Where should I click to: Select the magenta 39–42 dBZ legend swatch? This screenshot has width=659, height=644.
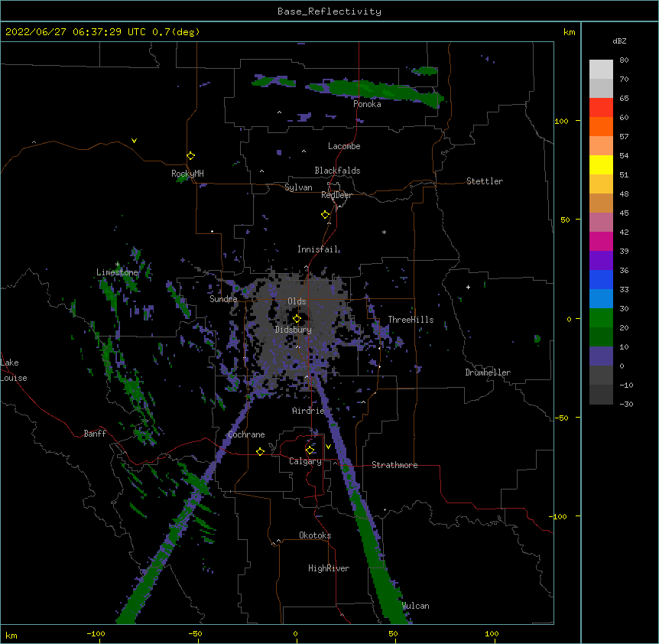[601, 241]
